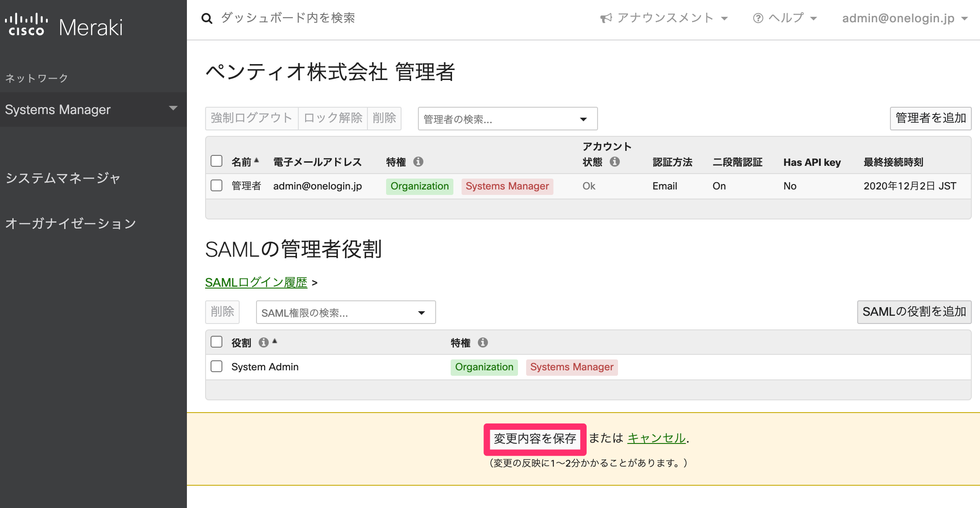Screen dimensions: 980x508
Task: Click the Cisco Meraki logo
Action: 63,26
